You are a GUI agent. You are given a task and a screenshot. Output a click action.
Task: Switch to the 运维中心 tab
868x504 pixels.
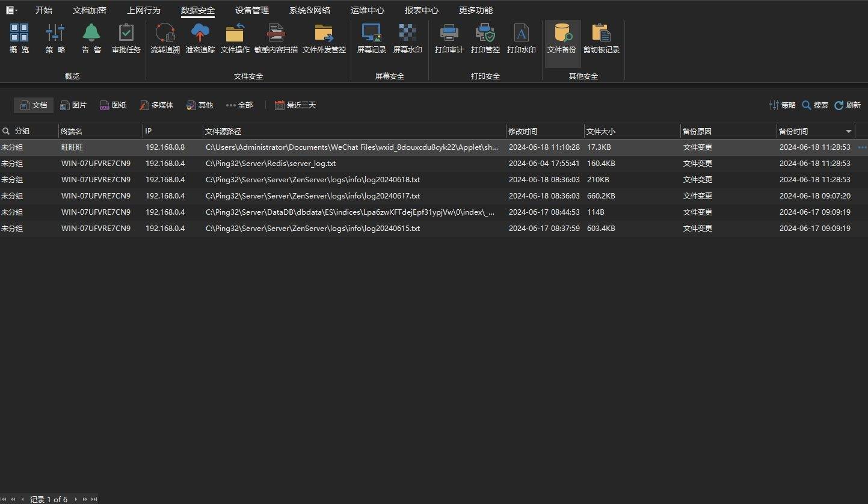tap(368, 10)
